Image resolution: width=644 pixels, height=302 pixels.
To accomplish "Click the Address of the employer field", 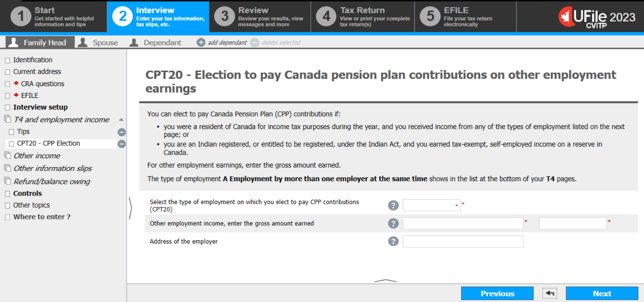I will 463,242.
